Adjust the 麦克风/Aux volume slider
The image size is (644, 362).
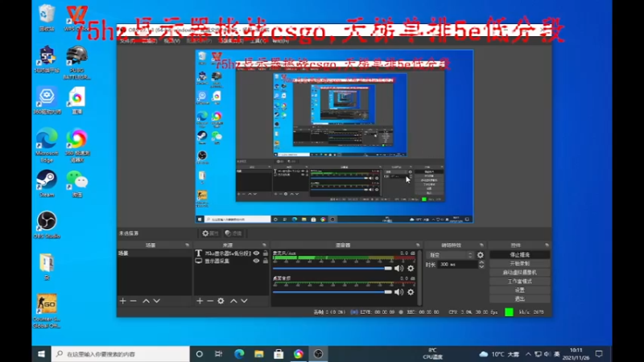point(332,269)
